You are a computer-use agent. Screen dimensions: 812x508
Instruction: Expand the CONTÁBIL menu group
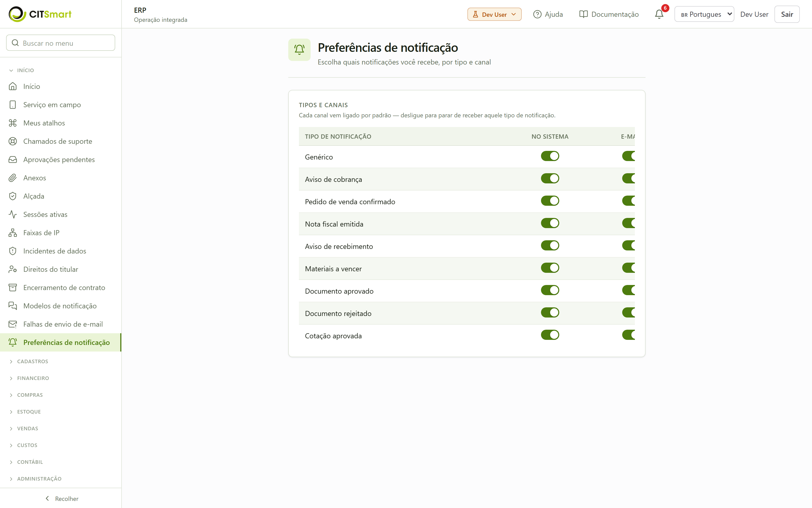[x=26, y=462]
